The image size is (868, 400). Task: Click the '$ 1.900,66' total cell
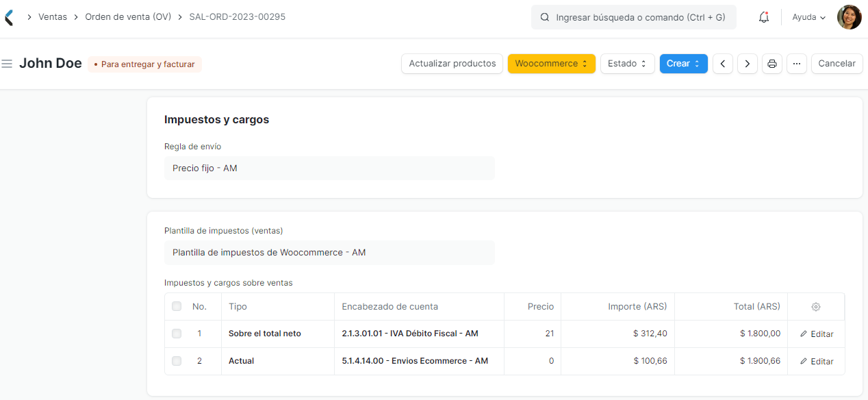click(x=731, y=361)
